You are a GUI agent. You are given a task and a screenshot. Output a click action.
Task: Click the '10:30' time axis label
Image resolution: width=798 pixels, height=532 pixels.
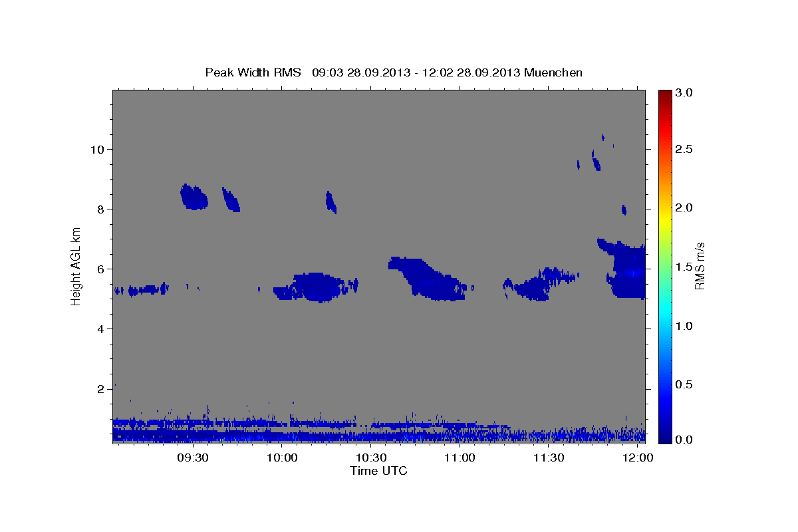coord(371,458)
